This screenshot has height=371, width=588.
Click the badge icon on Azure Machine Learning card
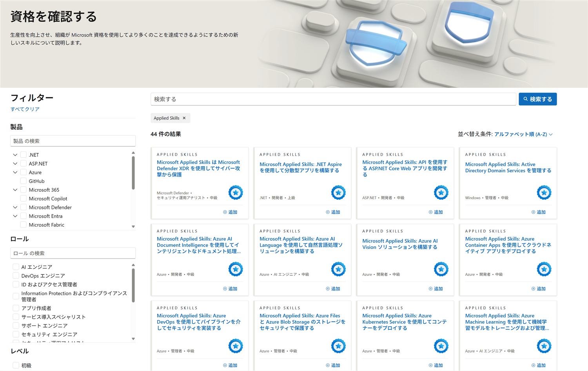point(544,346)
